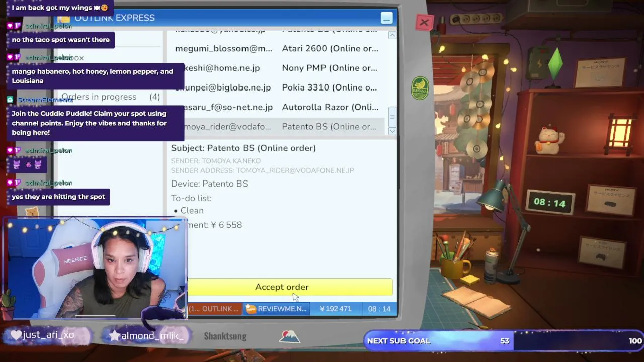
Task: Click the yellow Accept order button
Action: [289, 287]
